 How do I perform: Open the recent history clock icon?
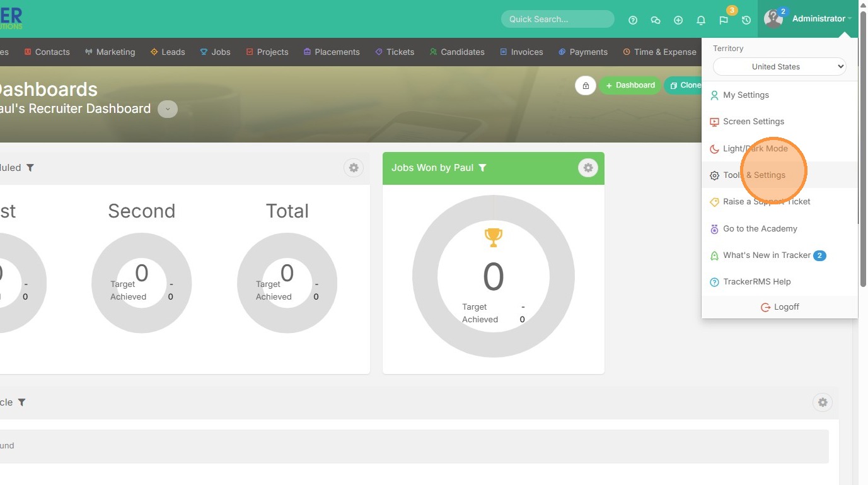point(746,20)
